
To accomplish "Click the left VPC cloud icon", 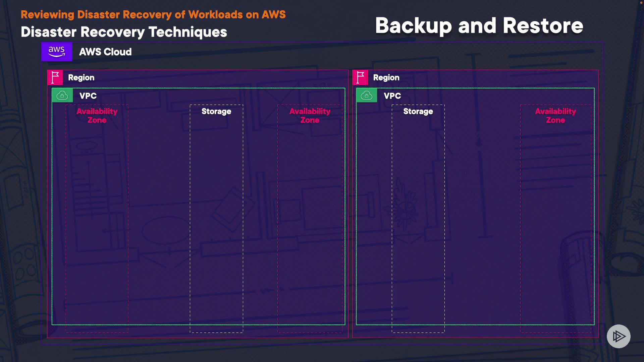I will click(62, 96).
